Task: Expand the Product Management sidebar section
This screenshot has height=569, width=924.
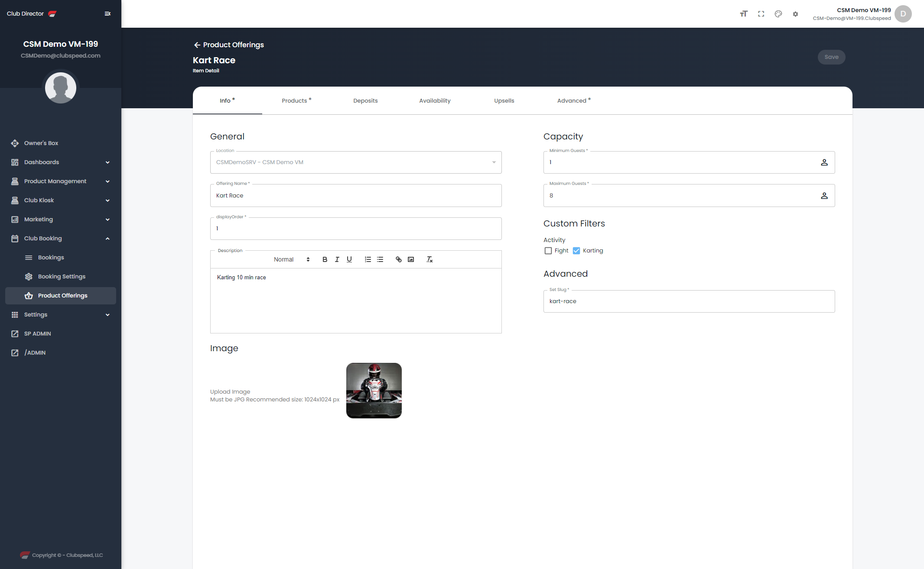Action: pyautogui.click(x=61, y=181)
